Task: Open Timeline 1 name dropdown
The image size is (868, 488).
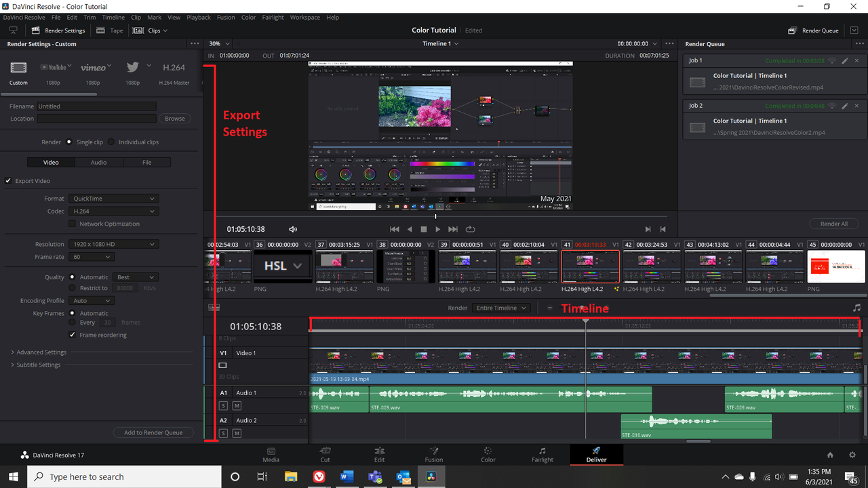Action: pos(440,43)
